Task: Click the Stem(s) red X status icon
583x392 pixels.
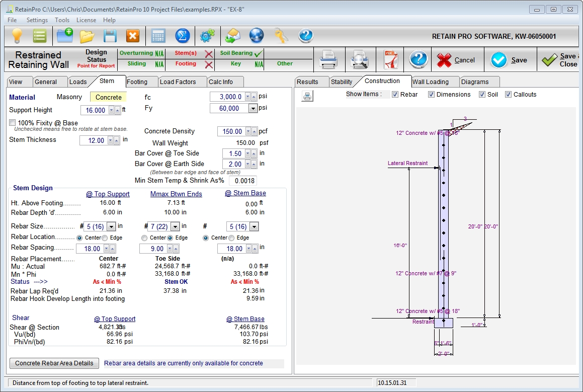Action: tap(209, 54)
